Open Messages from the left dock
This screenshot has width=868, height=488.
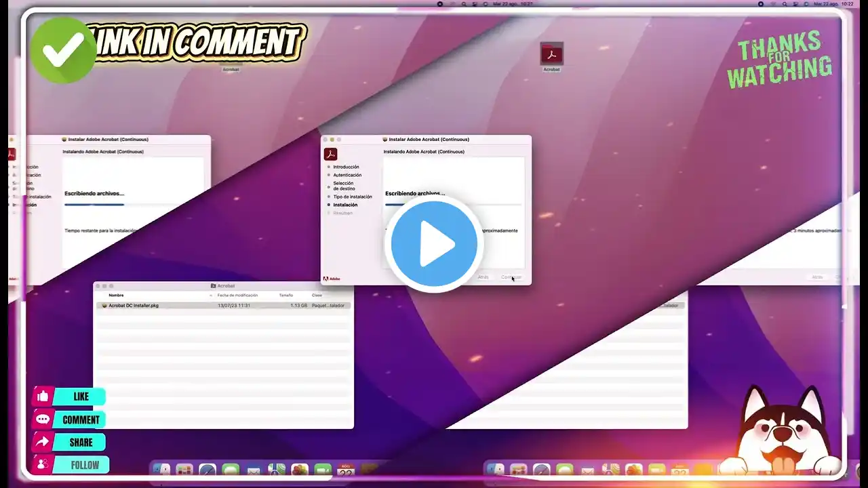pos(231,470)
